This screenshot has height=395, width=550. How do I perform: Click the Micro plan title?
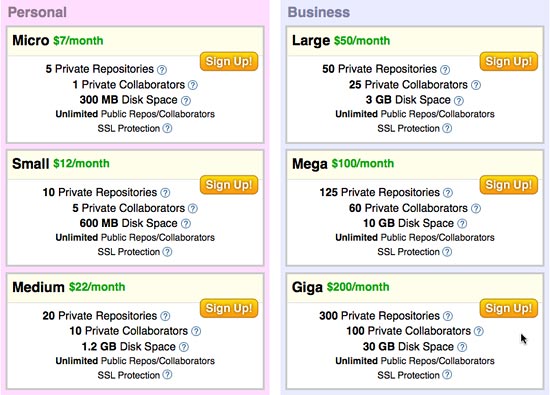click(31, 40)
